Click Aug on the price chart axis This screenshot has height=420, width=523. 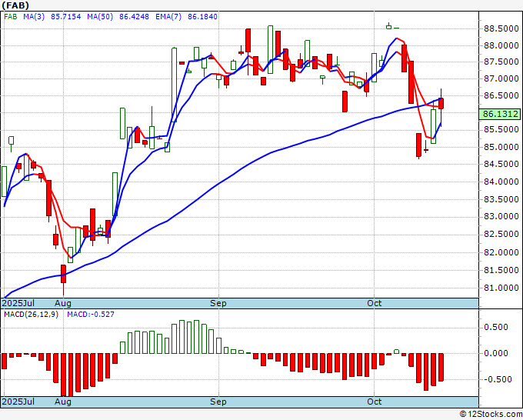coord(63,303)
